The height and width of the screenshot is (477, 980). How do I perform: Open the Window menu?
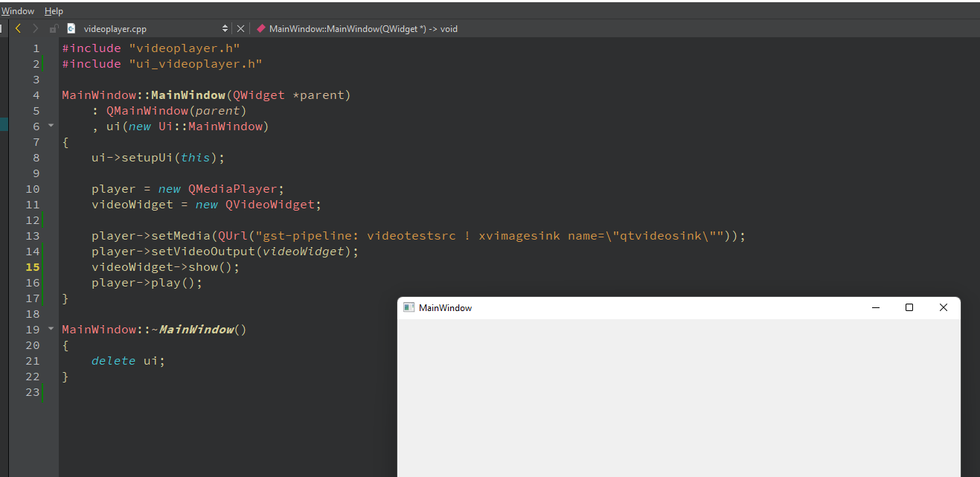click(17, 11)
